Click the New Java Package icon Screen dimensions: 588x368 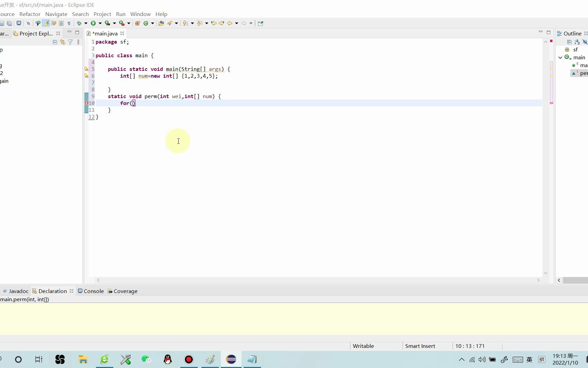138,23
